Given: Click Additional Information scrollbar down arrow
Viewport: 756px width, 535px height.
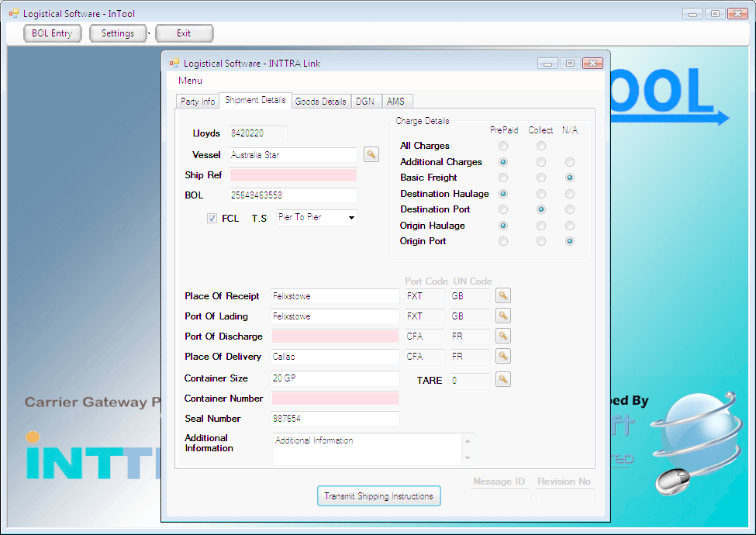Looking at the screenshot, I should point(468,458).
